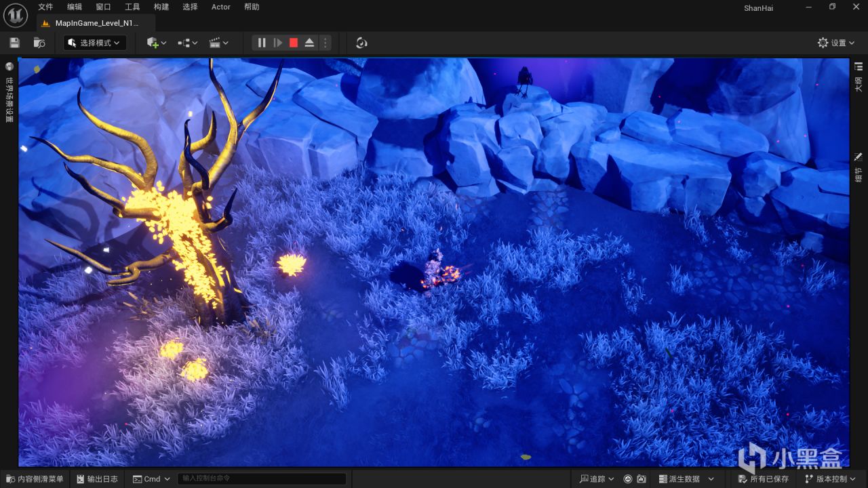The width and height of the screenshot is (868, 488).
Task: Open the 追踪 trace dropdown
Action: tap(597, 479)
